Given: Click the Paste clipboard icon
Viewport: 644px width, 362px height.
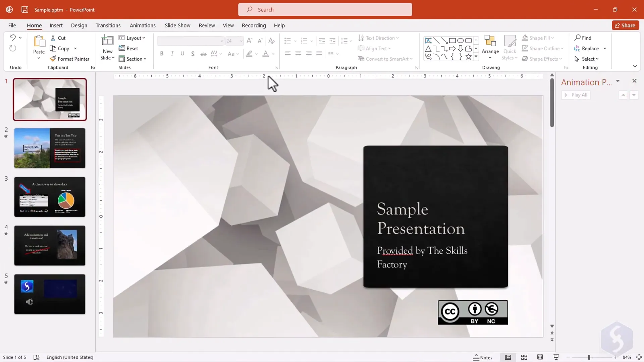Looking at the screenshot, I should click(x=39, y=42).
